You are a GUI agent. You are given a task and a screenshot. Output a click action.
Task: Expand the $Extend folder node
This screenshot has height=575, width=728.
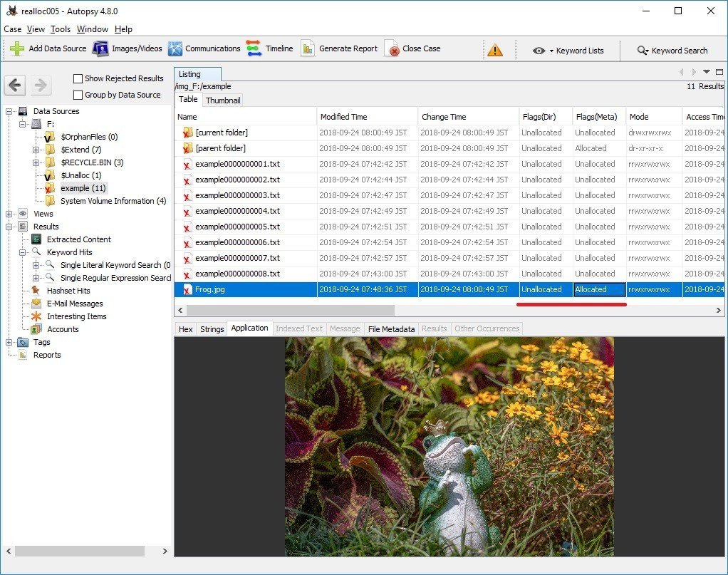[x=36, y=150]
